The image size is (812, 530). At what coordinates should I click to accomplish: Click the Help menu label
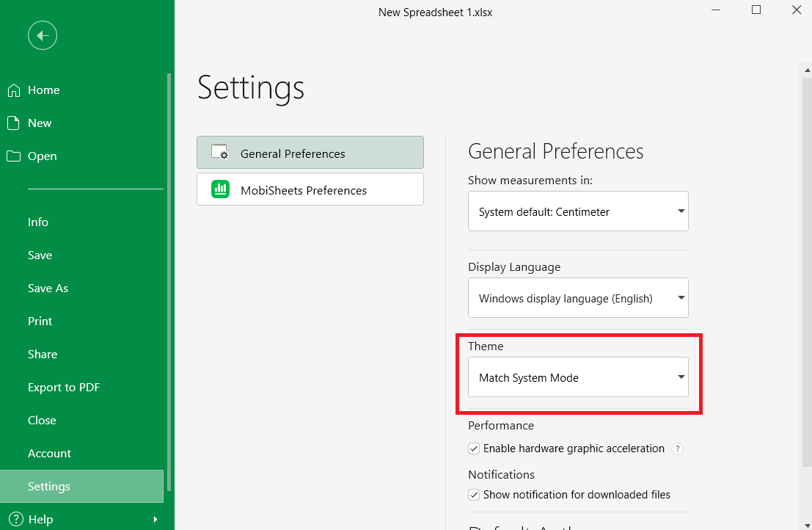[x=40, y=519]
